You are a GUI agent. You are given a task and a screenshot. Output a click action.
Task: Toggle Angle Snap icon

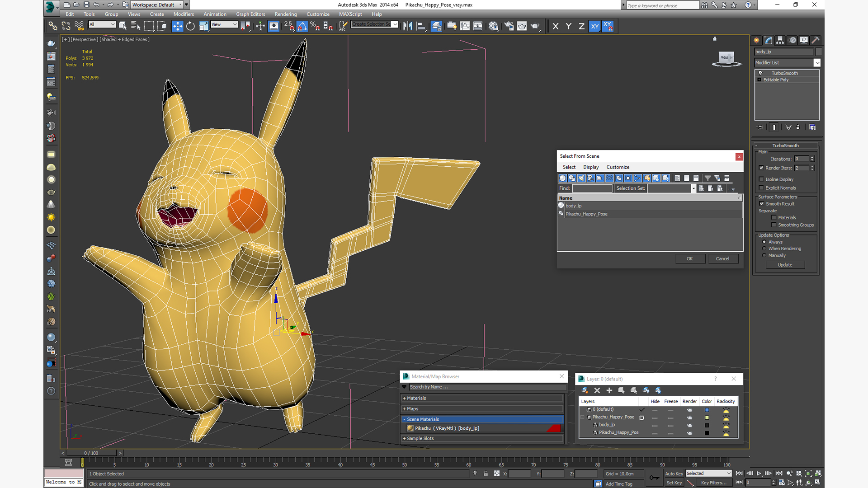302,26
